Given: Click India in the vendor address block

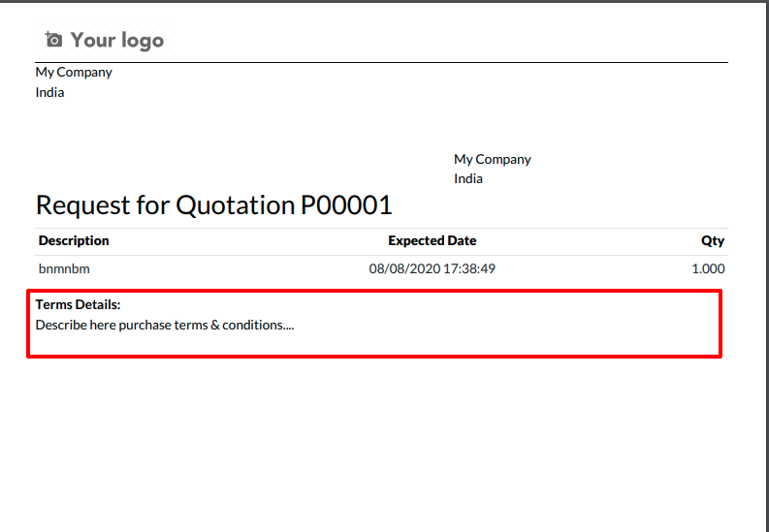Looking at the screenshot, I should click(467, 178).
